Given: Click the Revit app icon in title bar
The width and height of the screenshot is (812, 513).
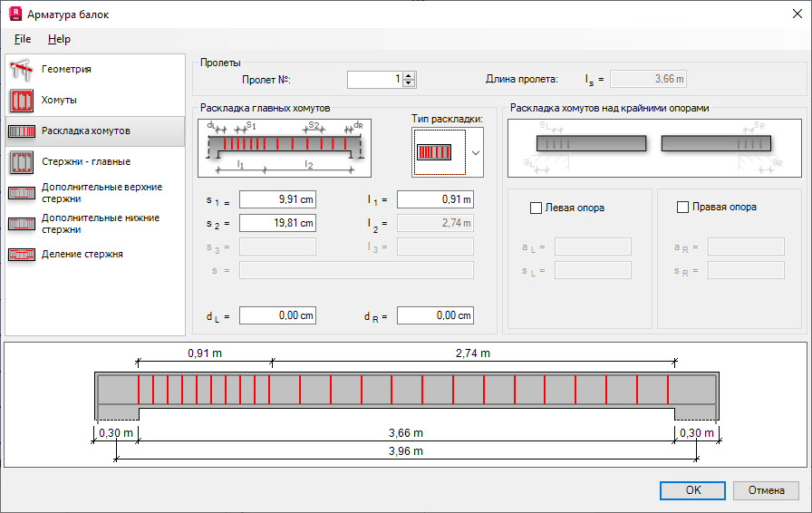Looking at the screenshot, I should click(15, 14).
